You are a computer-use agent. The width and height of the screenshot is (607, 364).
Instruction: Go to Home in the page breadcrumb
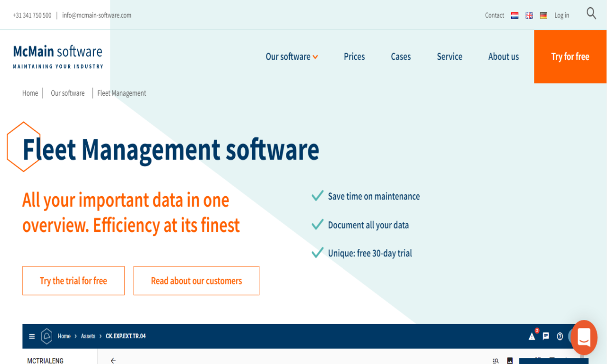[30, 93]
